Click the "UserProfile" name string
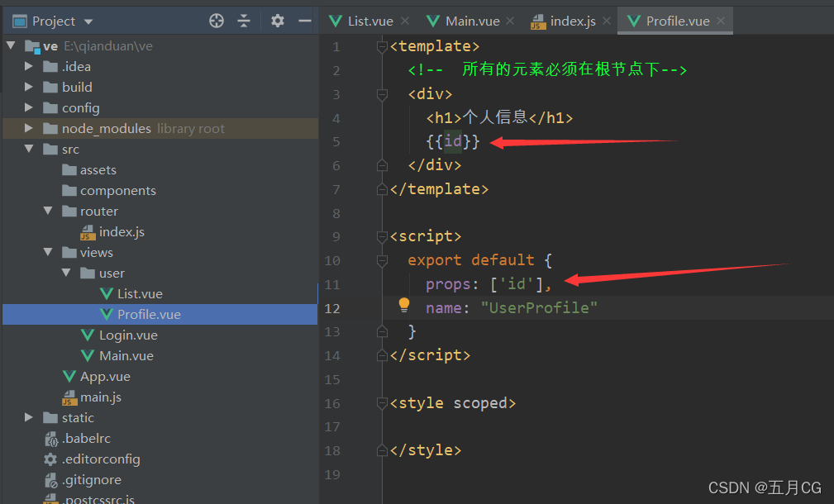The width and height of the screenshot is (834, 504). [539, 308]
